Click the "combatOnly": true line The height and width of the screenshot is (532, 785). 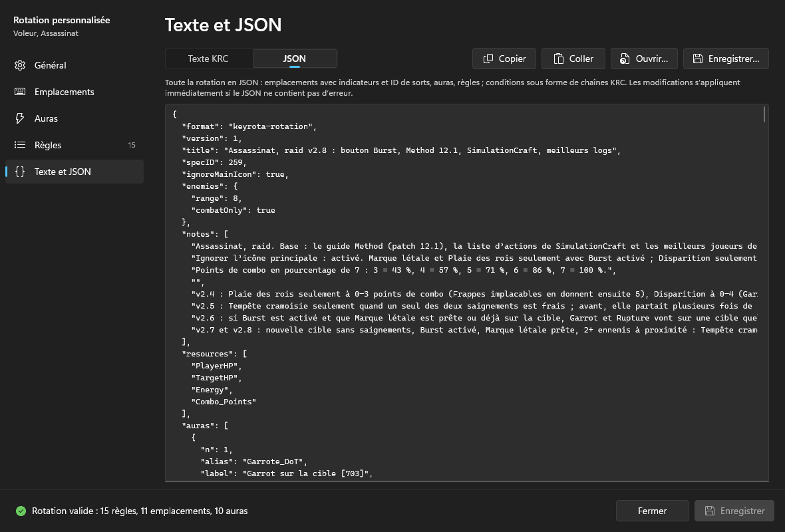[233, 210]
